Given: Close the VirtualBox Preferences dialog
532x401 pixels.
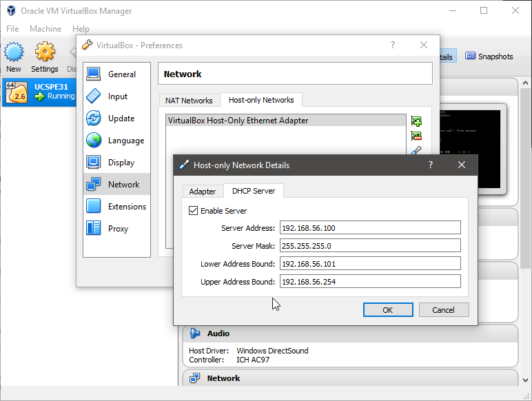Looking at the screenshot, I should click(423, 45).
